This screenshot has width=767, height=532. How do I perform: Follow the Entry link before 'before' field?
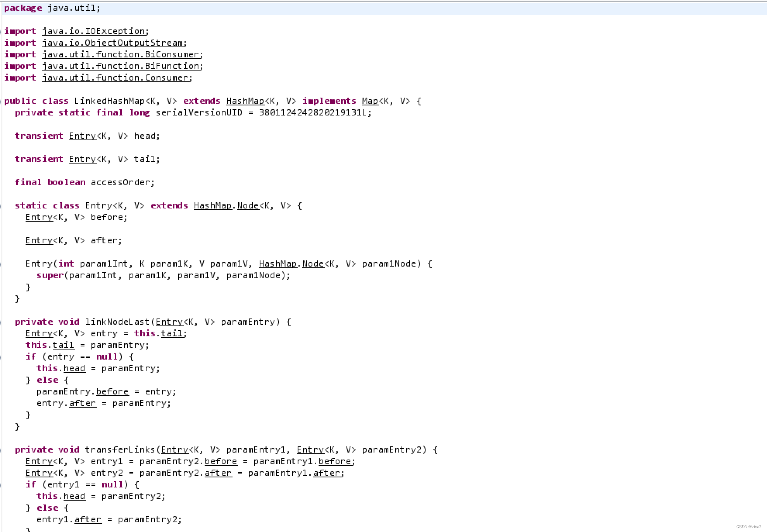click(39, 217)
